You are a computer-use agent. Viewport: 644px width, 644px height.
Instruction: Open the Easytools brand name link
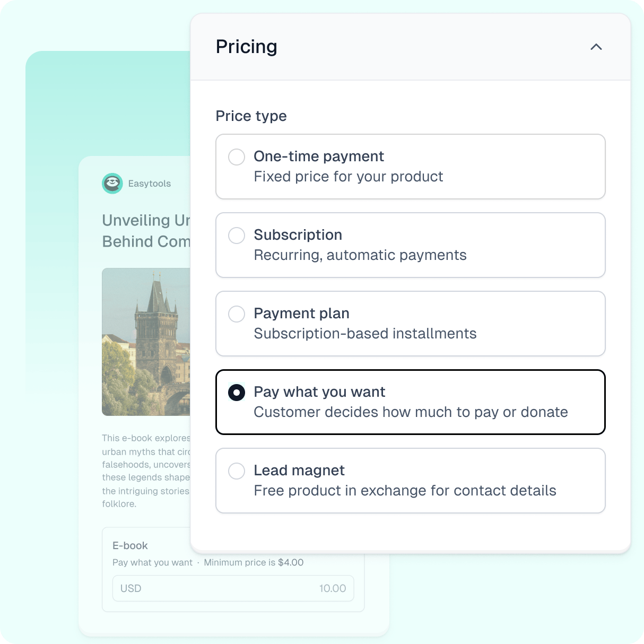pyautogui.click(x=150, y=184)
